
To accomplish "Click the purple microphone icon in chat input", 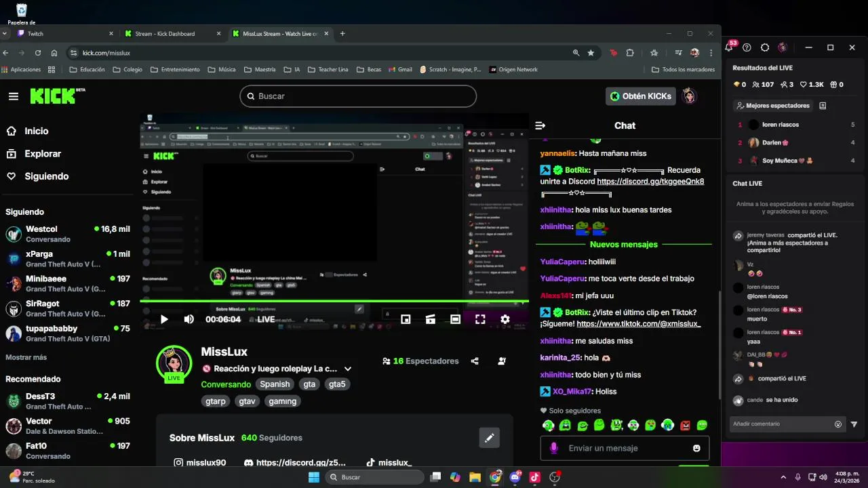I will tap(554, 448).
